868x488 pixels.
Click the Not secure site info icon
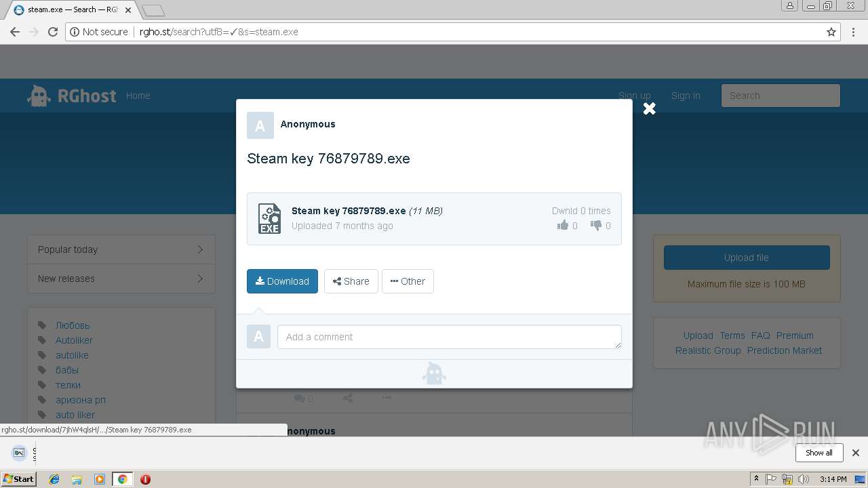tap(75, 32)
